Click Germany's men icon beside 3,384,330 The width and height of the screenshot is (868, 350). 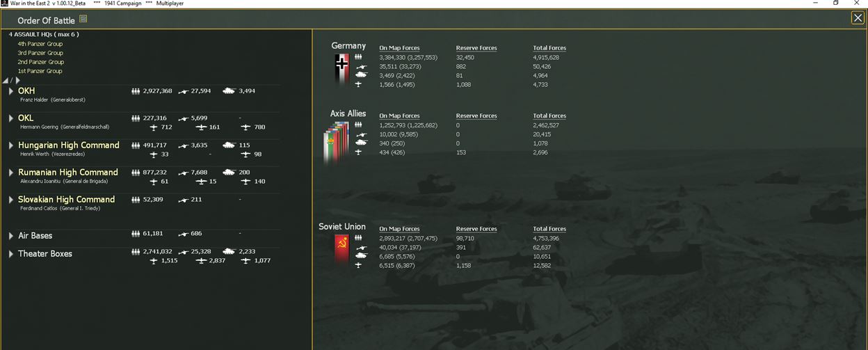358,57
